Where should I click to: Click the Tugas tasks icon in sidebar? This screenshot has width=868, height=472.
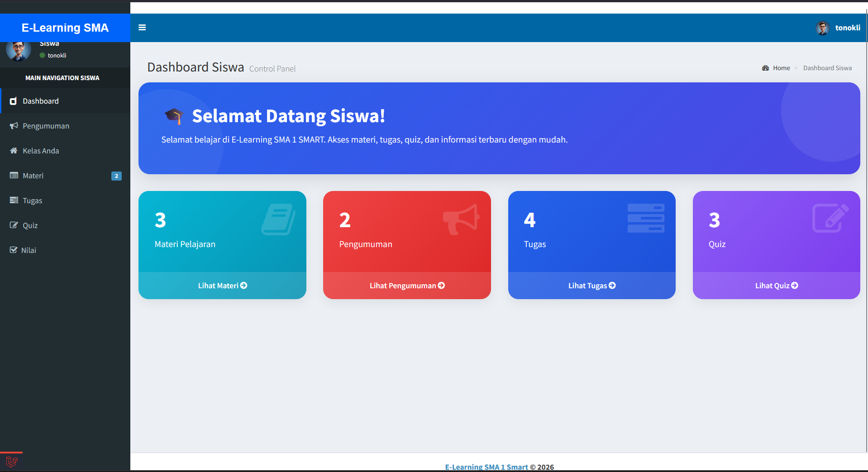click(14, 200)
